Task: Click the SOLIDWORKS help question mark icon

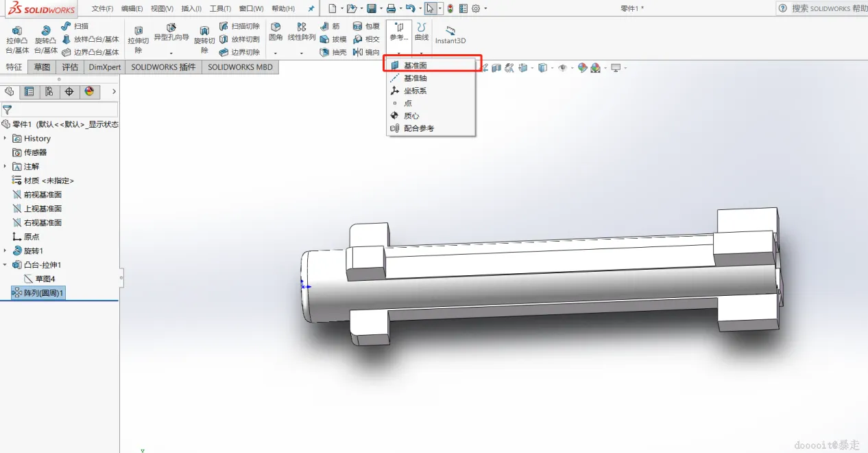Action: (x=783, y=8)
